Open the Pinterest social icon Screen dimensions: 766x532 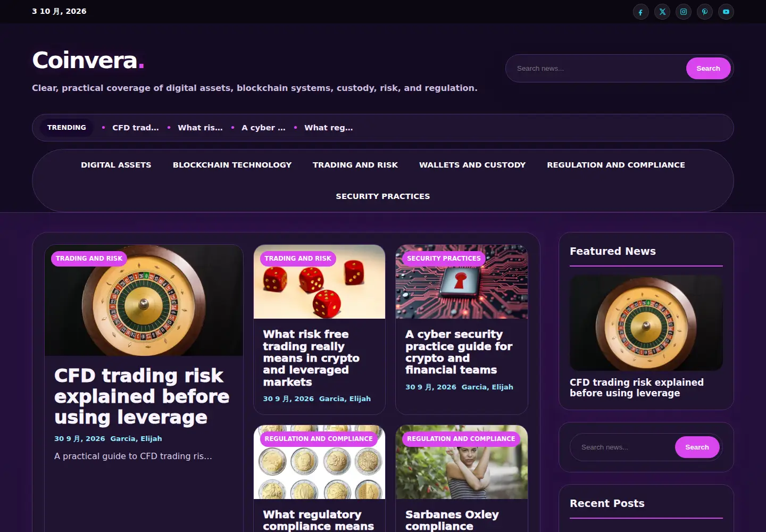[x=705, y=12]
